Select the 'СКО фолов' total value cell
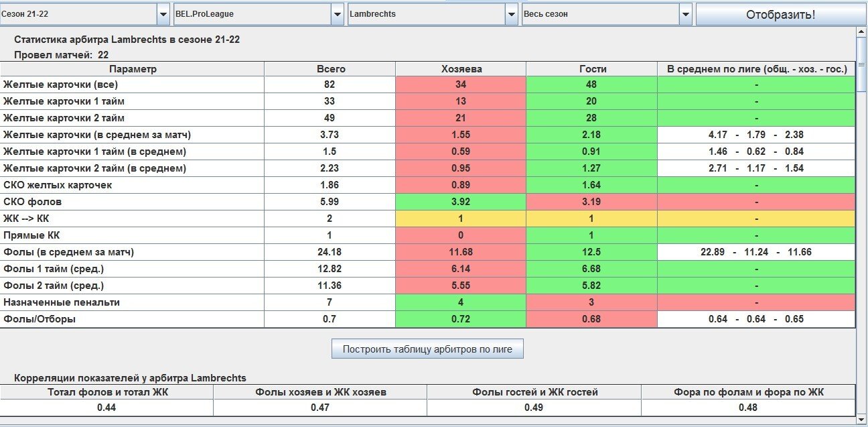Image resolution: width=868 pixels, height=427 pixels. pyautogui.click(x=330, y=202)
